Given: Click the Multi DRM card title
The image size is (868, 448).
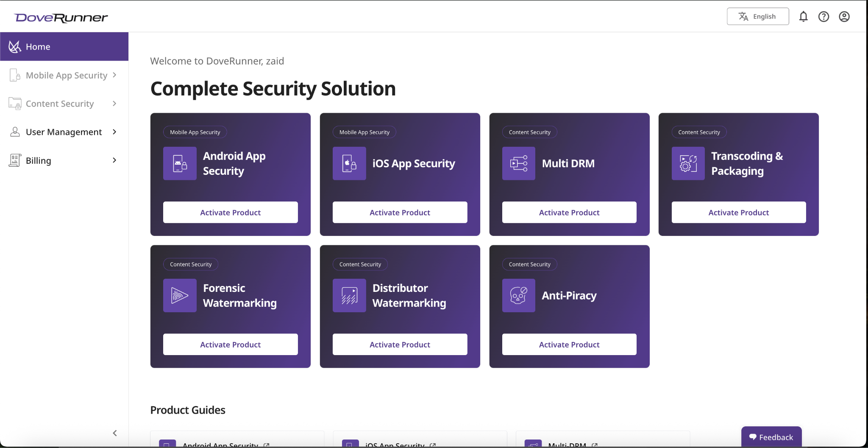Looking at the screenshot, I should [x=568, y=163].
